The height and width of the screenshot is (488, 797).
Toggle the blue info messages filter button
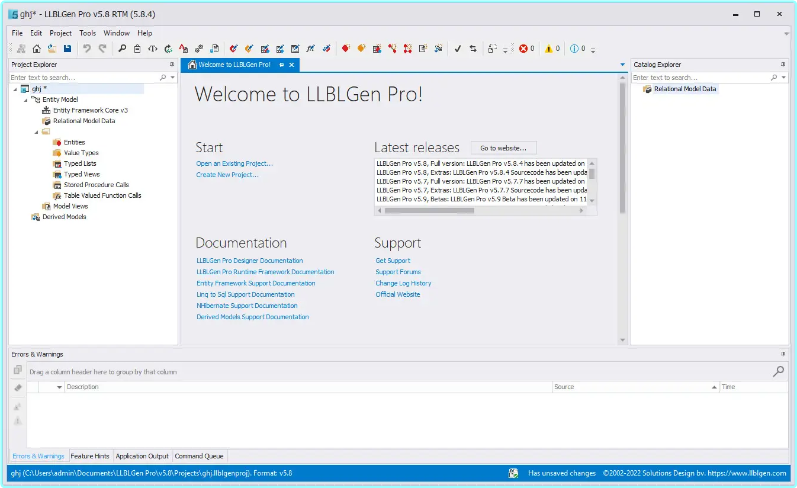(x=577, y=49)
